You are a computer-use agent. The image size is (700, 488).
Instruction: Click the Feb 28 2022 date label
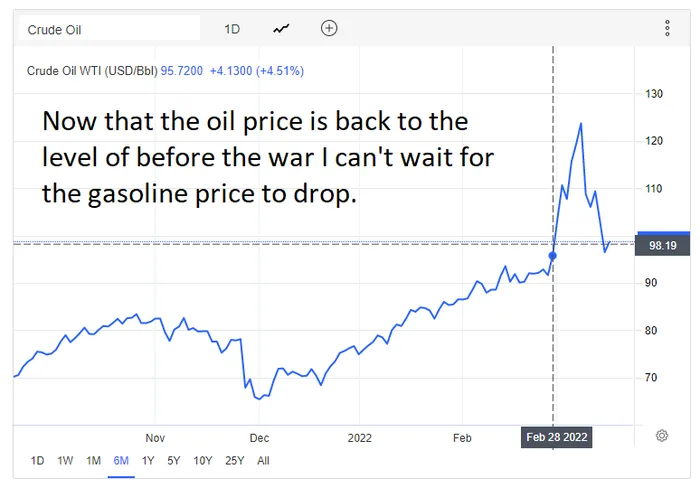tap(556, 437)
